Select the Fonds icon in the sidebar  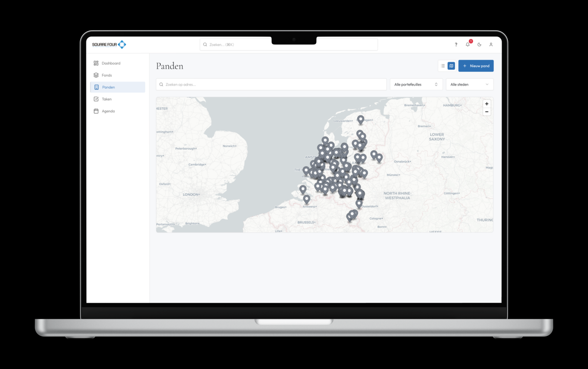[96, 75]
